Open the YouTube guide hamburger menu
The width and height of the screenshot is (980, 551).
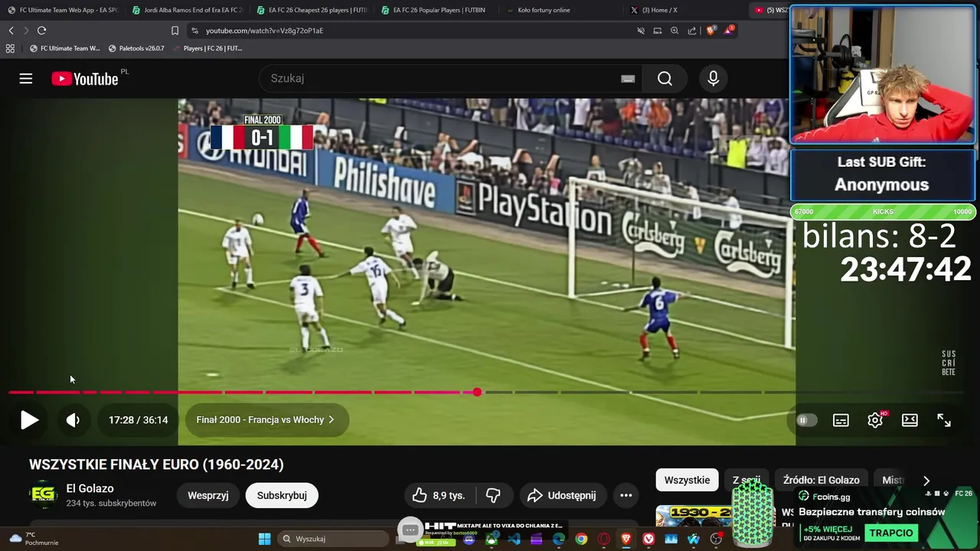[26, 79]
